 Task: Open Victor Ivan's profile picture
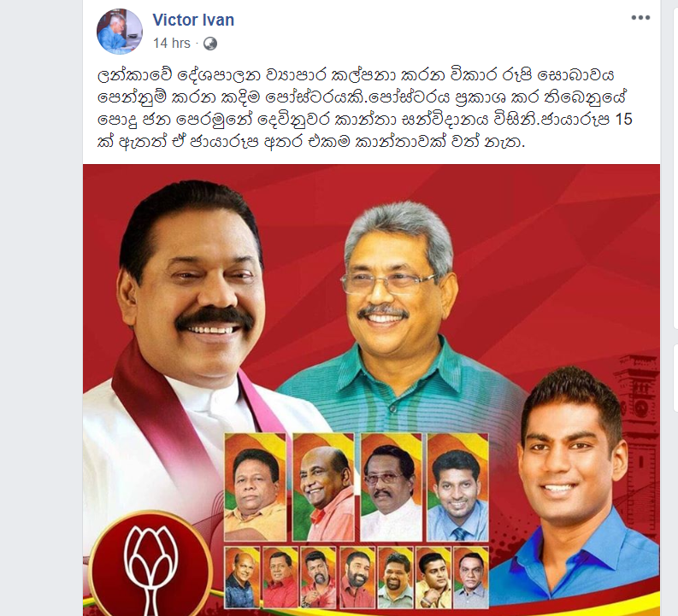click(x=120, y=32)
